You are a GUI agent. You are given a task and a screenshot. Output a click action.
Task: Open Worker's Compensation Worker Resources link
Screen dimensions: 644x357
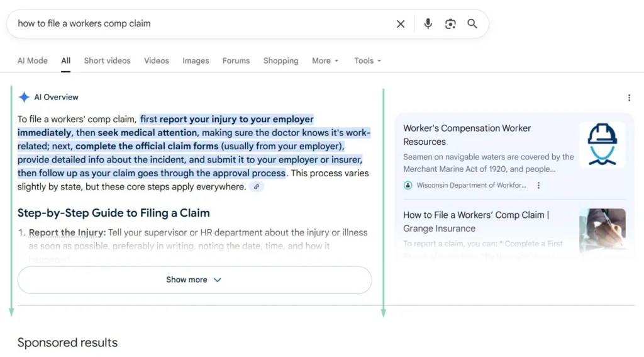[467, 135]
